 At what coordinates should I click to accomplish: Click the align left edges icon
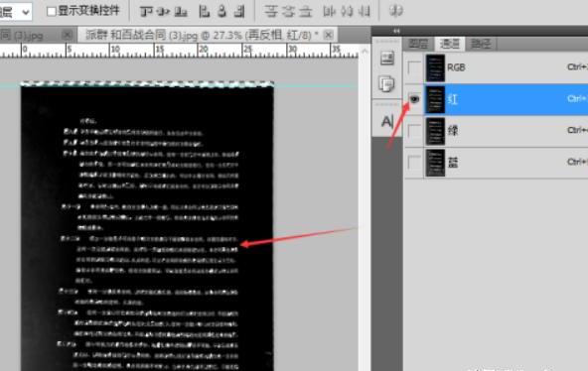click(x=204, y=12)
